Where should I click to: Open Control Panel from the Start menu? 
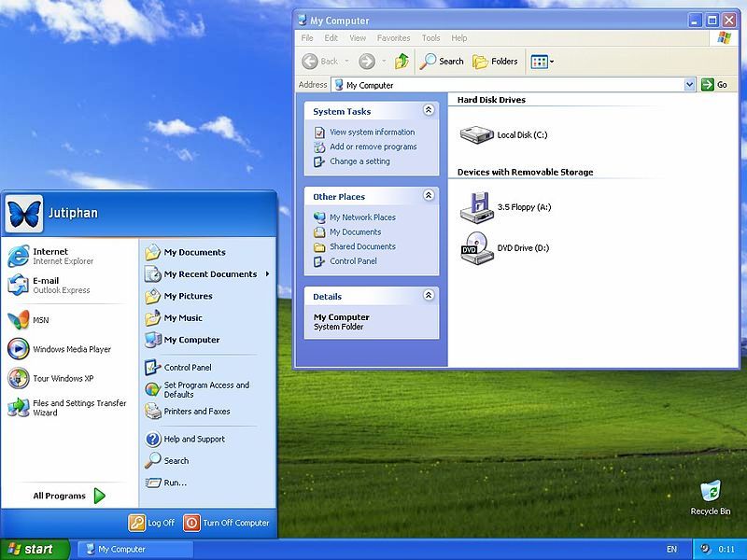178,368
